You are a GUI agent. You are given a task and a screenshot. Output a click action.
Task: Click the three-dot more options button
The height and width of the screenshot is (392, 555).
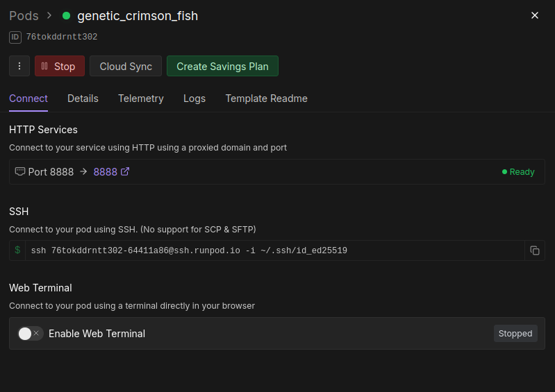(19, 66)
